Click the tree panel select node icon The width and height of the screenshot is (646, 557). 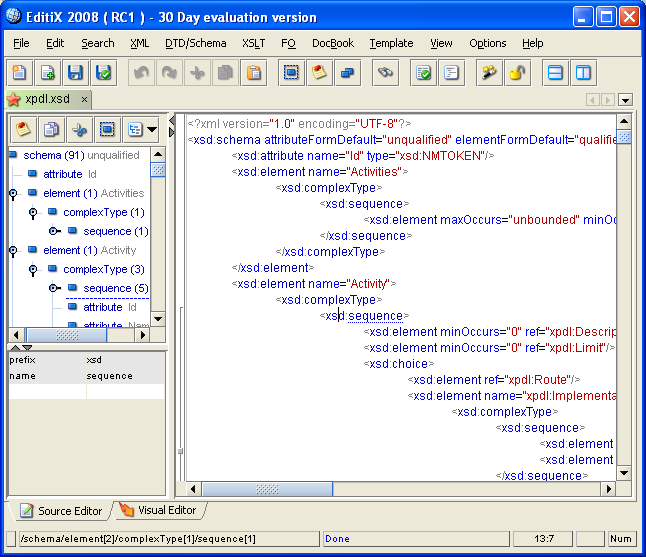point(107,129)
